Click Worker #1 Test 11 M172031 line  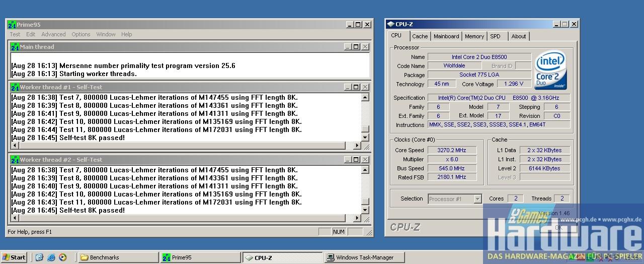point(156,129)
